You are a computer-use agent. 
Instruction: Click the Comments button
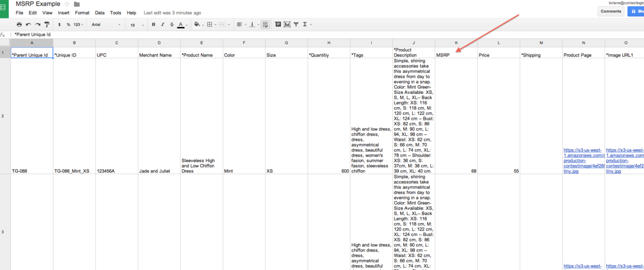click(610, 11)
